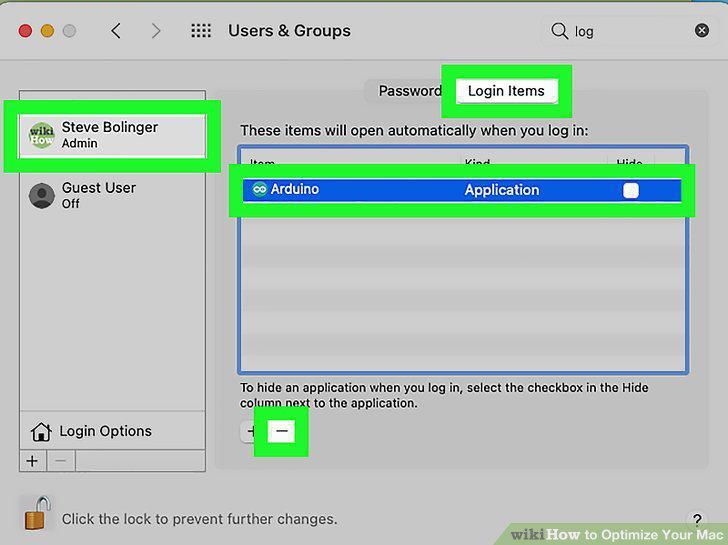
Task: Switch to the Login Items tab
Action: pos(506,91)
